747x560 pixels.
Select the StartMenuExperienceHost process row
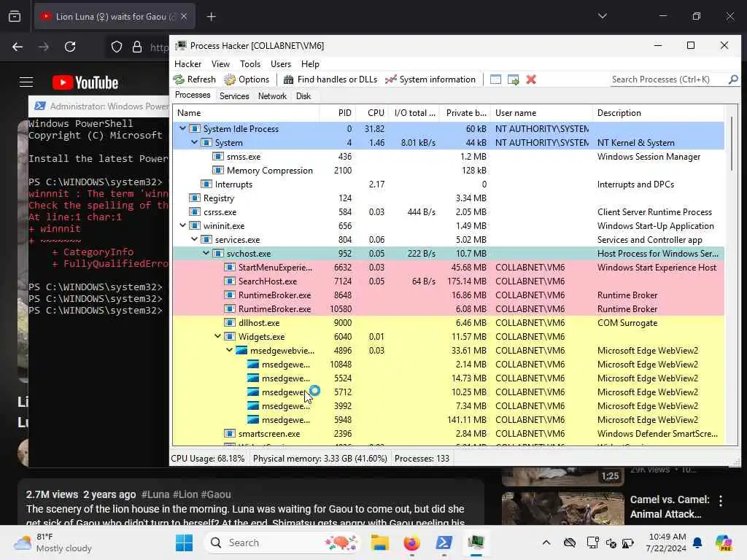[x=449, y=267]
